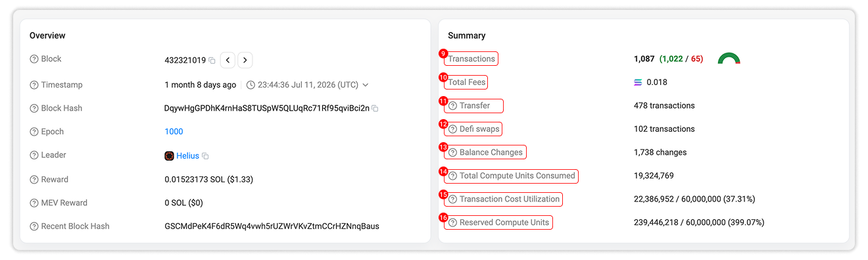
Task: Show help for Balance Changes row
Action: [452, 153]
